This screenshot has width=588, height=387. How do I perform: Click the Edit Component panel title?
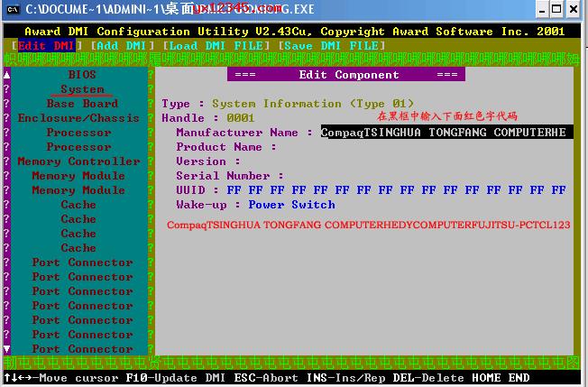pyautogui.click(x=346, y=74)
